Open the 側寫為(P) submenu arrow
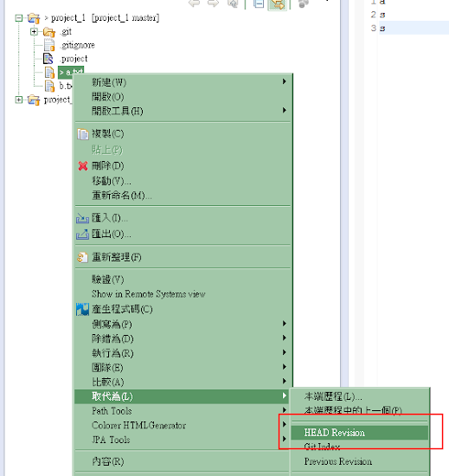This screenshot has width=449, height=476. [284, 324]
